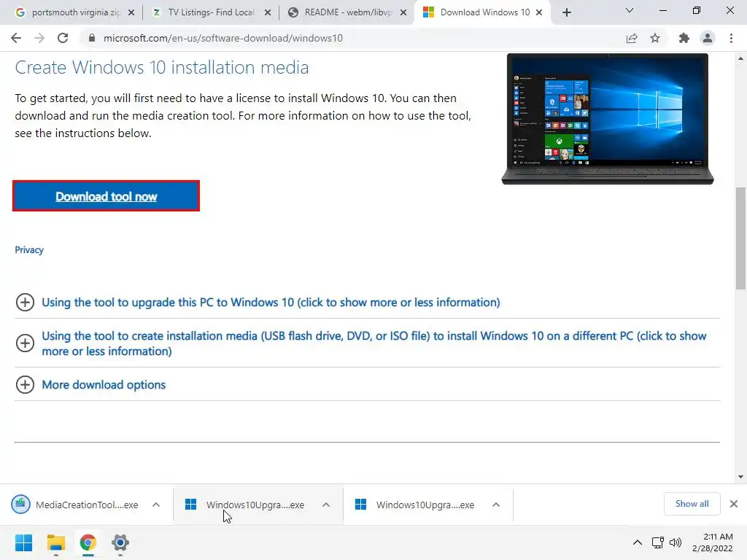Viewport: 747px width, 560px height.
Task: Click Download tool now button
Action: coord(106,196)
